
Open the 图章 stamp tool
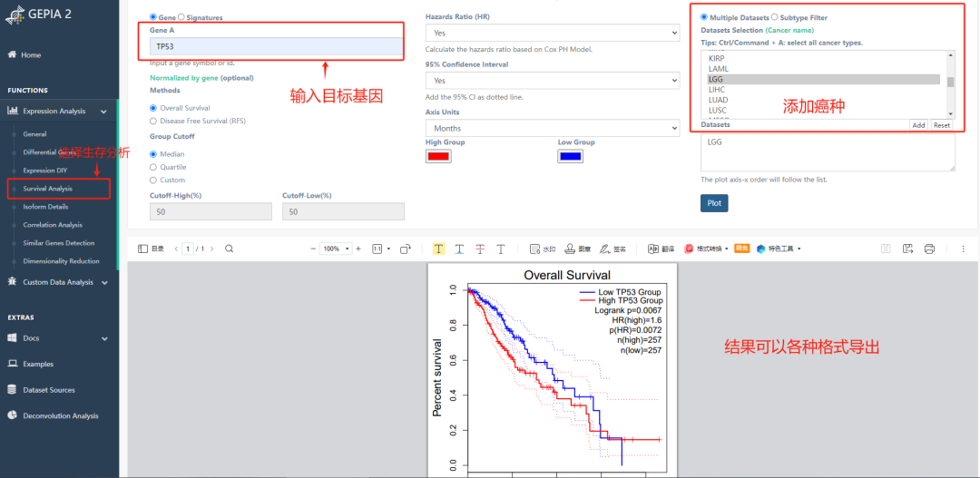(x=577, y=249)
